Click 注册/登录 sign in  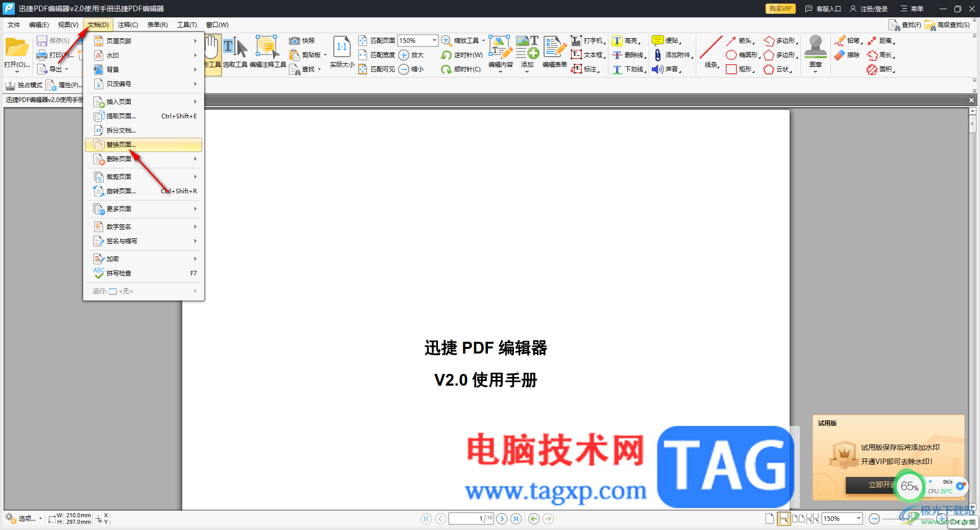click(869, 9)
